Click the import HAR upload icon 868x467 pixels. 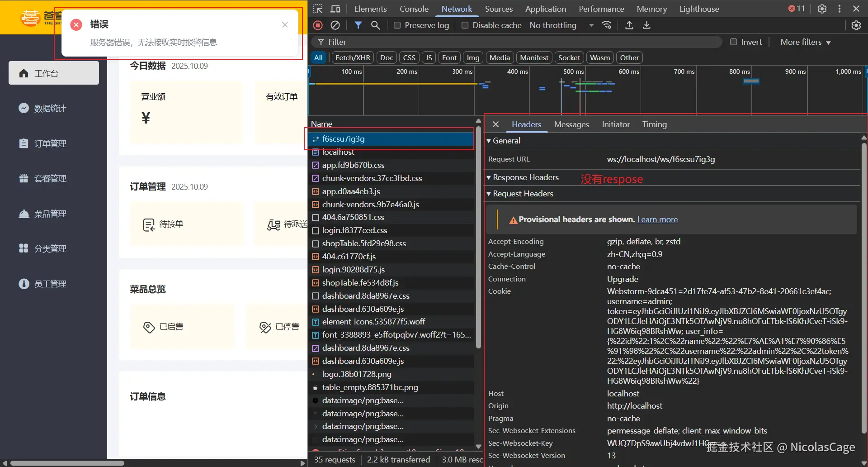(629, 25)
